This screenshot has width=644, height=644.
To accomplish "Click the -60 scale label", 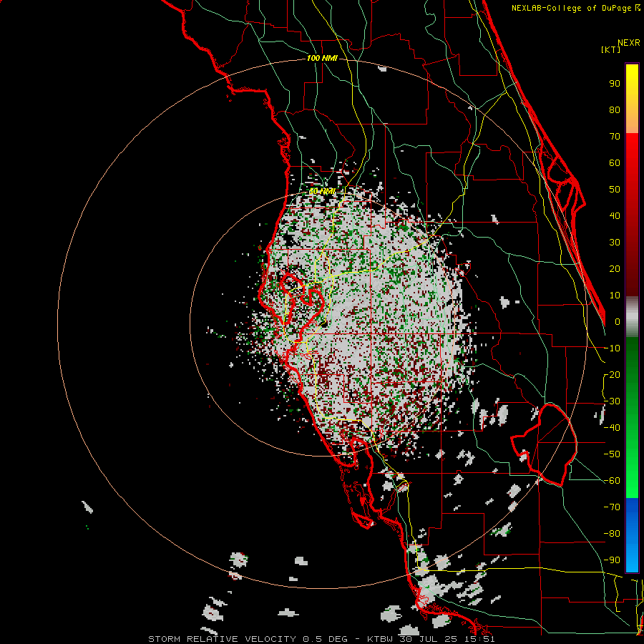I will (612, 481).
